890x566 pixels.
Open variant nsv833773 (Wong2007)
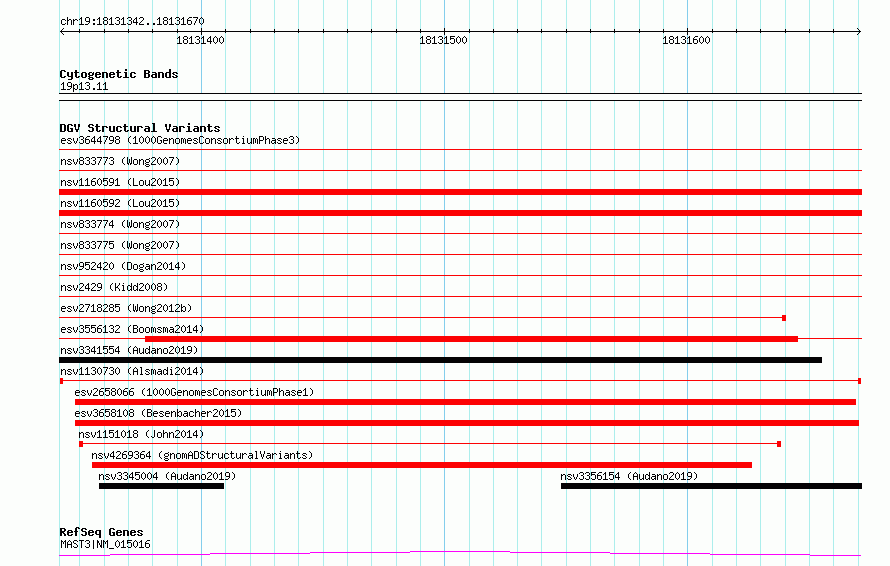[x=120, y=161]
